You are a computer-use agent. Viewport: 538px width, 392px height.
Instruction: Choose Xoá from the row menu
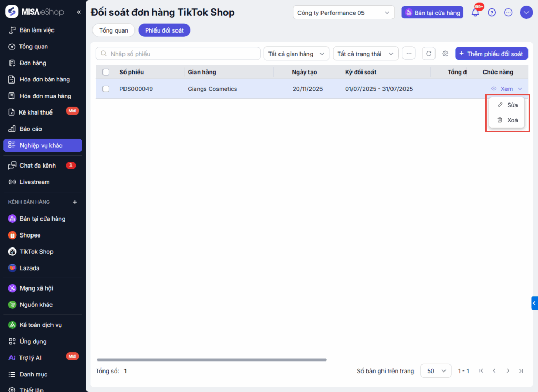[x=507, y=120]
